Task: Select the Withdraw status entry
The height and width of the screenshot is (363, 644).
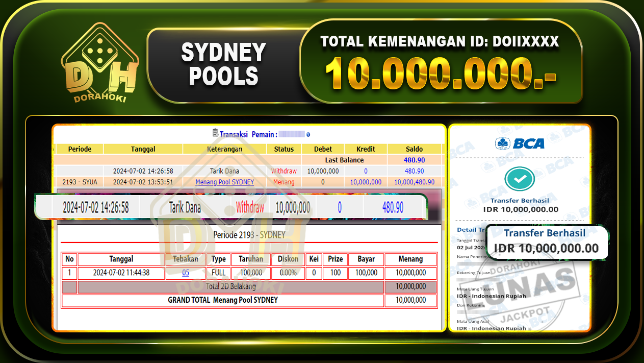Action: 284,171
